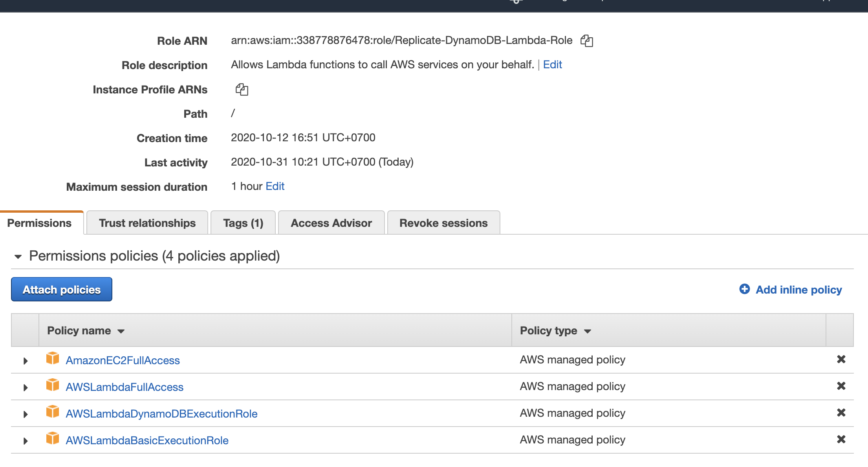
Task: Open the AWSLambdaFullAccess policy link
Action: [x=125, y=387]
